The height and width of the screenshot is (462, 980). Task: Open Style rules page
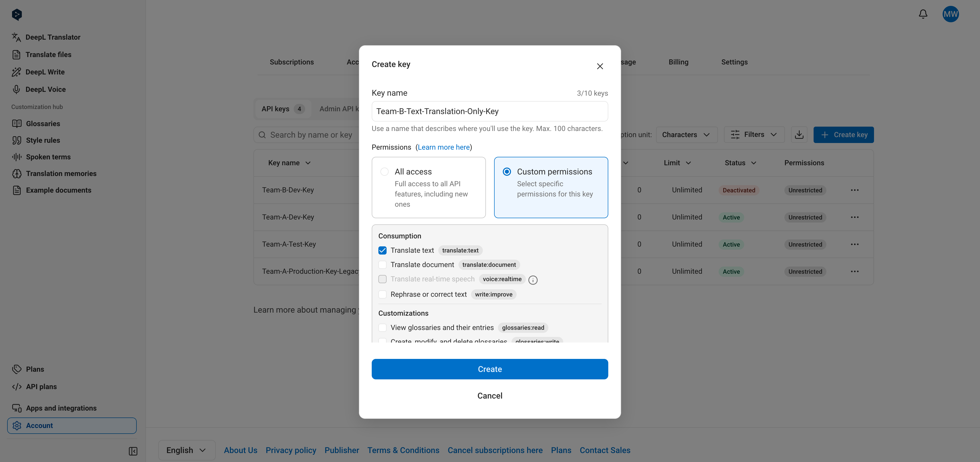click(36, 140)
